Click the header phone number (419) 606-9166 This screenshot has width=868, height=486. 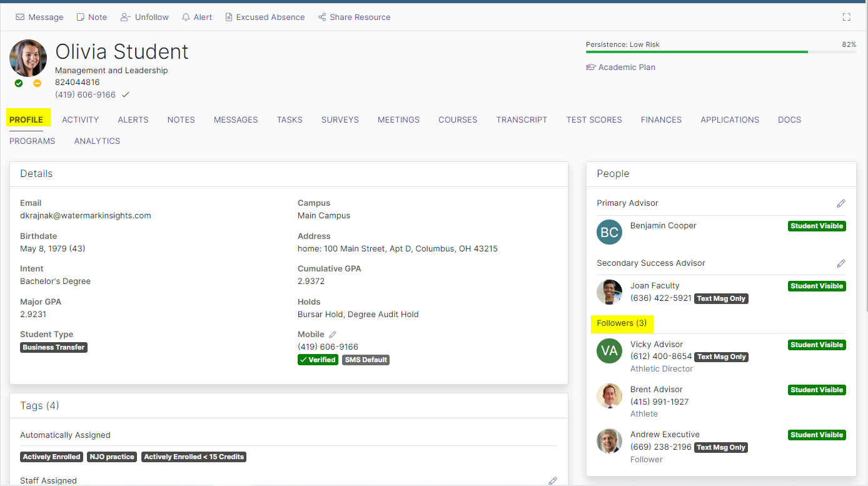(x=85, y=94)
